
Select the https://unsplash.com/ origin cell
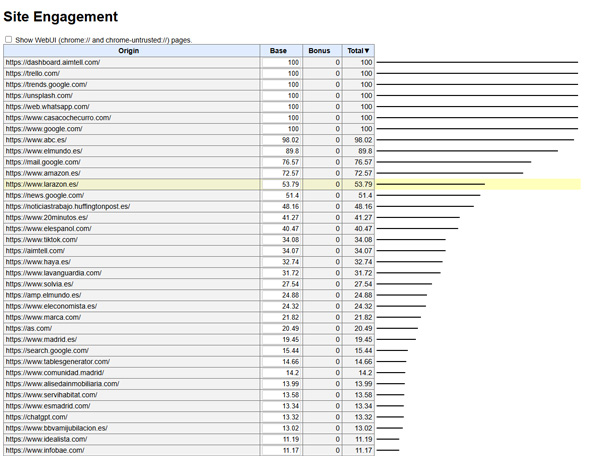(x=130, y=95)
